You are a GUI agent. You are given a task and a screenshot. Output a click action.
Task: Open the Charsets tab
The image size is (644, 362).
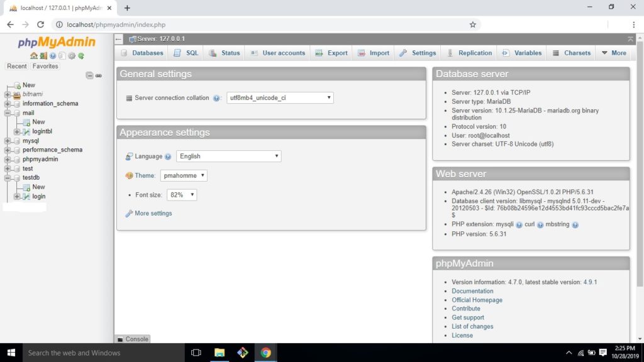pos(571,53)
